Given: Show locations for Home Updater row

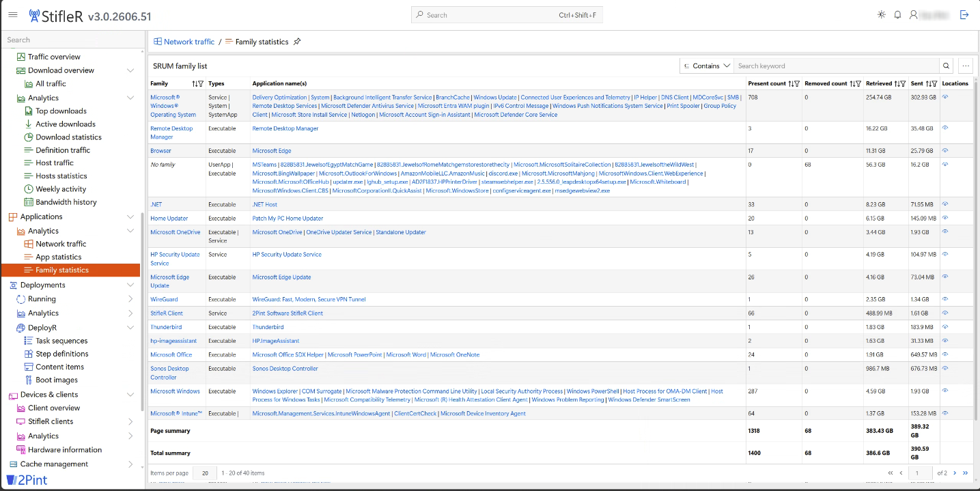Looking at the screenshot, I should [945, 218].
